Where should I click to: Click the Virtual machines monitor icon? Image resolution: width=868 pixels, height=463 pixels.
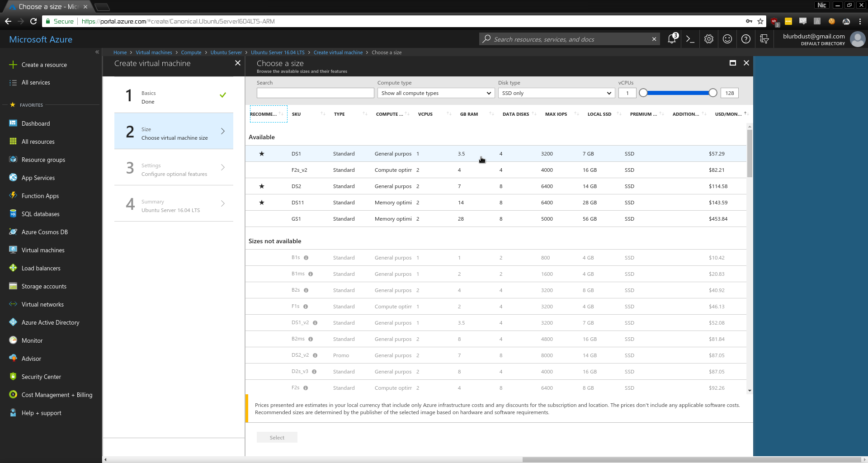click(x=13, y=250)
